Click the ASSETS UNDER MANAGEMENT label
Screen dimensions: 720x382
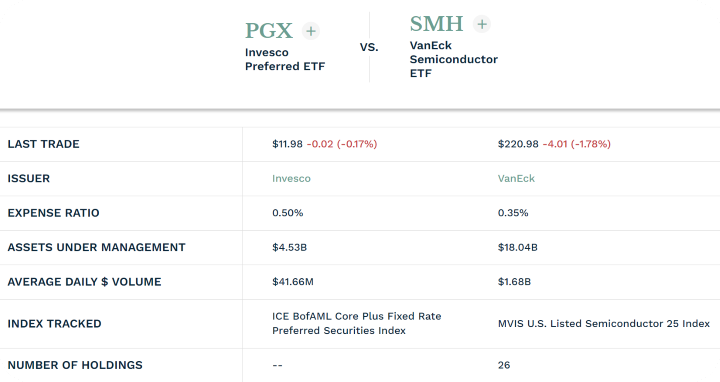pyautogui.click(x=96, y=247)
